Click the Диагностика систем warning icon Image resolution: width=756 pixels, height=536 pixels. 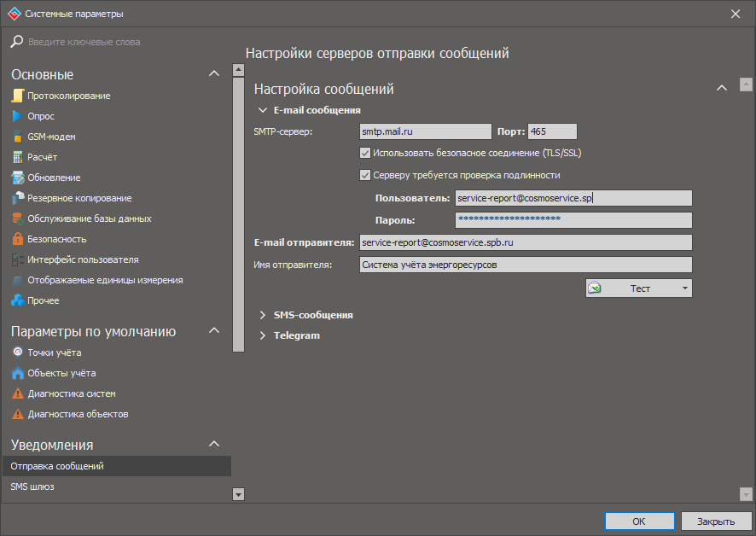pos(17,393)
